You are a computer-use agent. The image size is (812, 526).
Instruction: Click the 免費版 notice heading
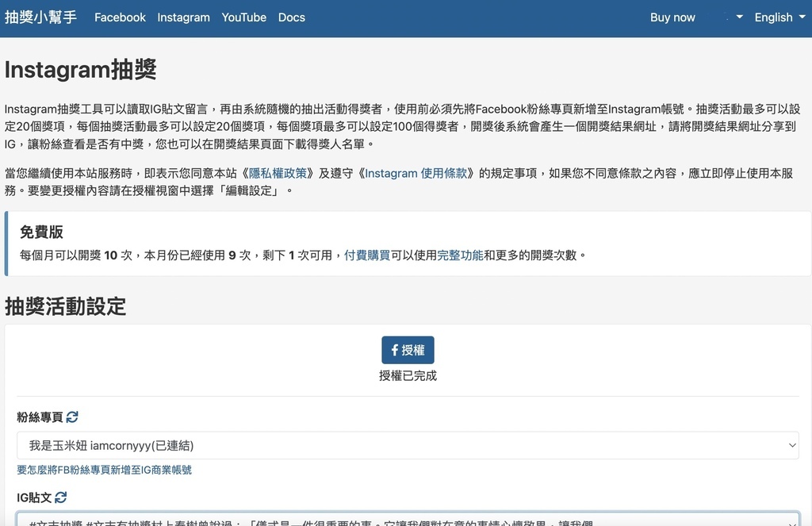[x=41, y=232]
